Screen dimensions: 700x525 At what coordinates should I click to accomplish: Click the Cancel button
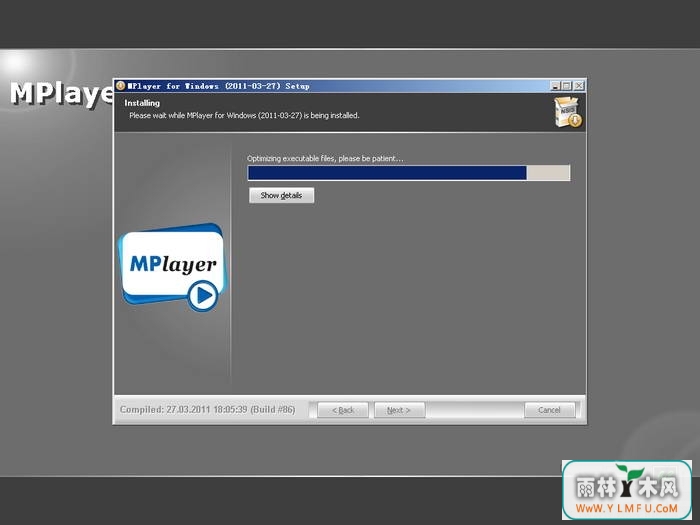(x=549, y=410)
